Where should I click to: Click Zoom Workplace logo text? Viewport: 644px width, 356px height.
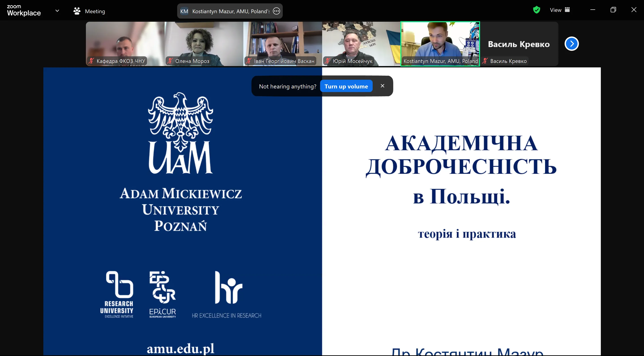(24, 11)
